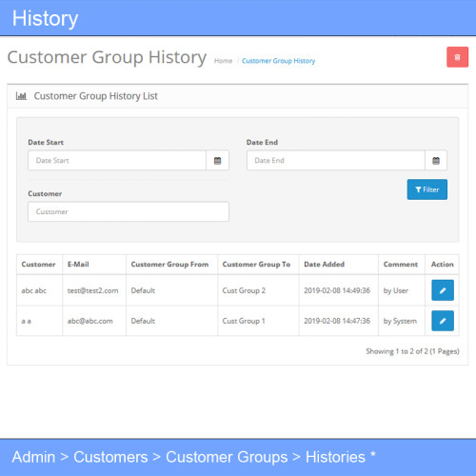
Task: Select the Customer Group From column header
Action: (169, 265)
